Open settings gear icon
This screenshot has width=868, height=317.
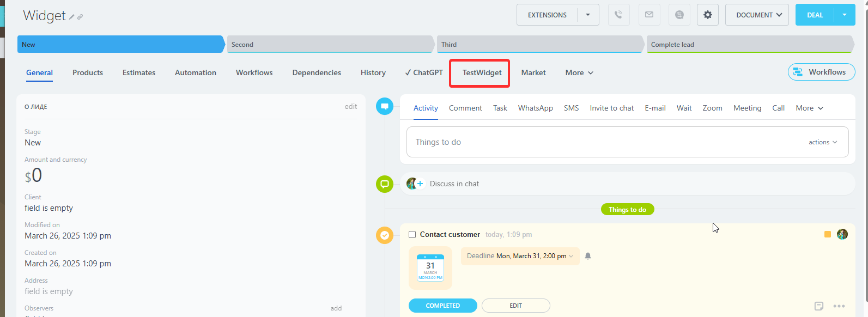tap(708, 15)
